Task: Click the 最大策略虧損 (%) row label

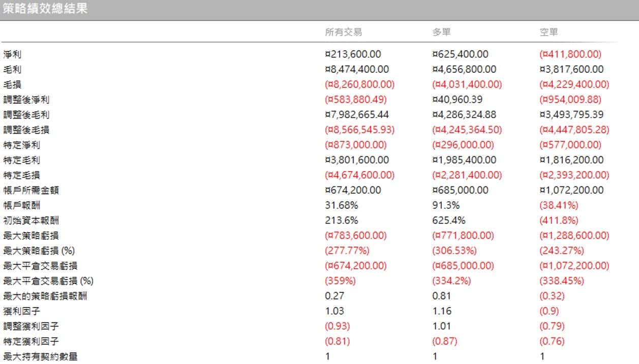Action: (40, 251)
